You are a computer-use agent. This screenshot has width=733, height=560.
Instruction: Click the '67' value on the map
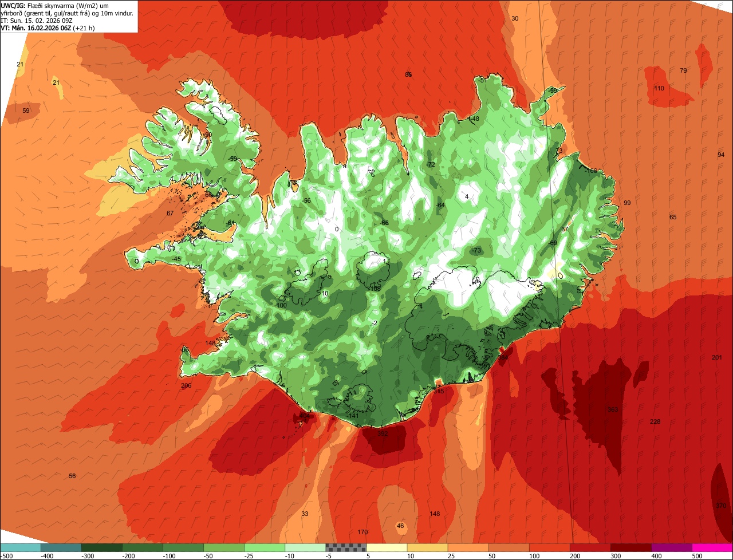[170, 213]
